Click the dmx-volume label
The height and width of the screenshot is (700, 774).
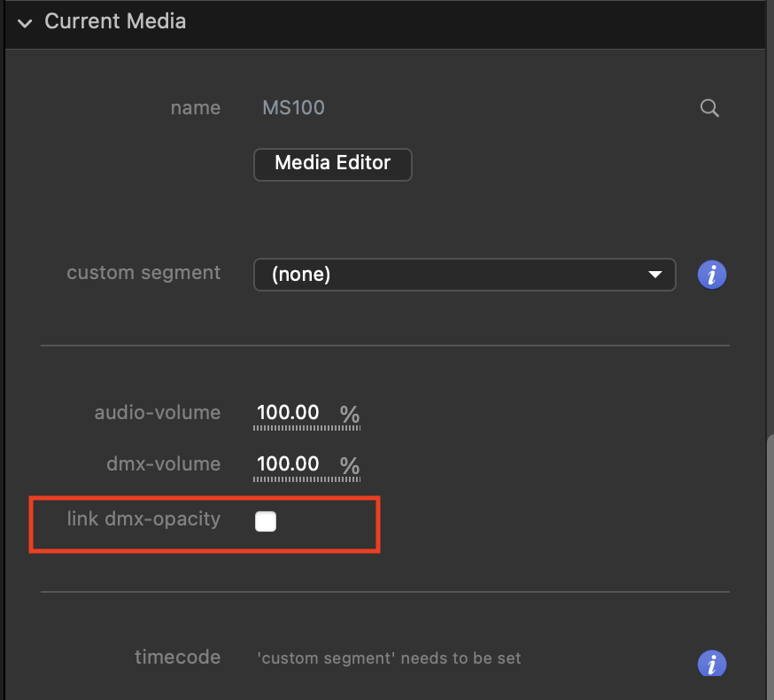tap(163, 463)
